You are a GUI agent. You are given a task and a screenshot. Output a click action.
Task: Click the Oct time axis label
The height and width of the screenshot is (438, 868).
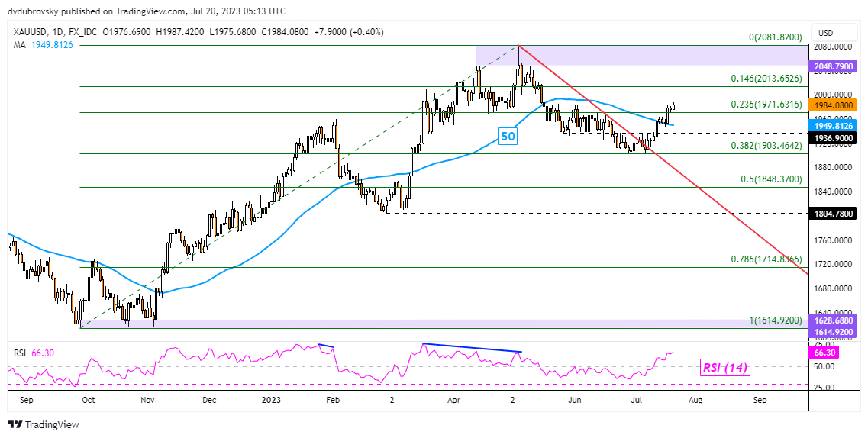89,400
